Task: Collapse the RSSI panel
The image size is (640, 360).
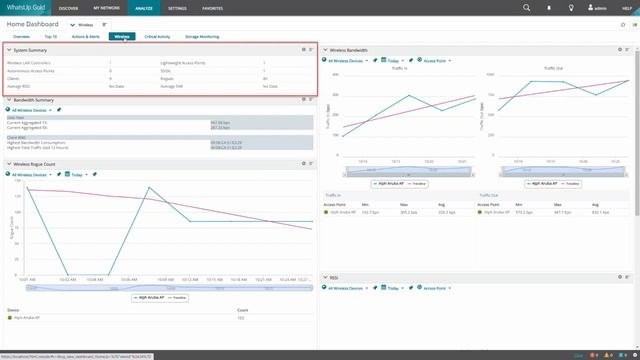Action: [325, 277]
